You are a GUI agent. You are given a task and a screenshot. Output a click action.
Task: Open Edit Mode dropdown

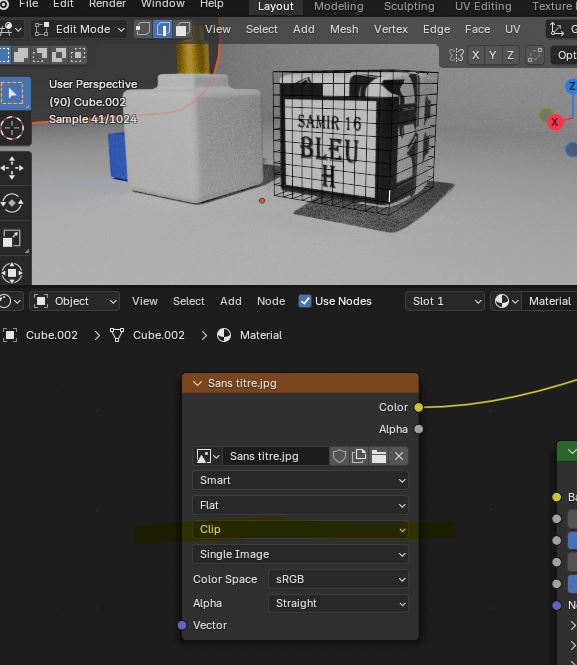tap(79, 29)
